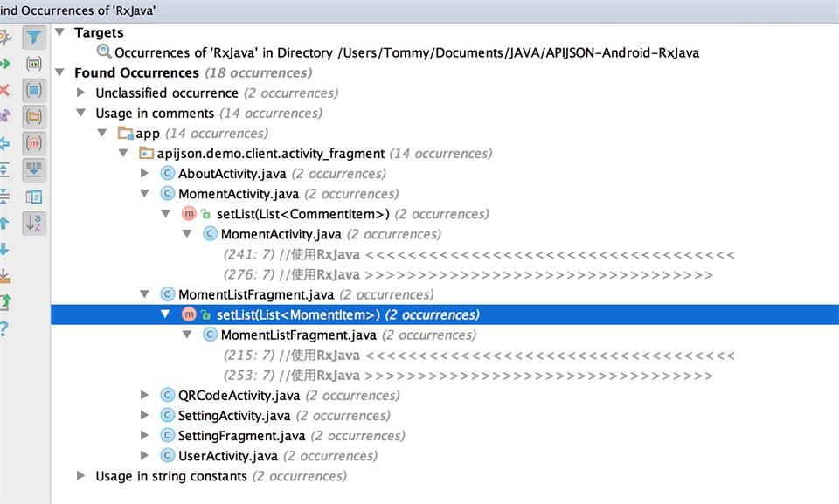The width and height of the screenshot is (839, 504).
Task: Collapse the Targets node
Action: pos(60,32)
